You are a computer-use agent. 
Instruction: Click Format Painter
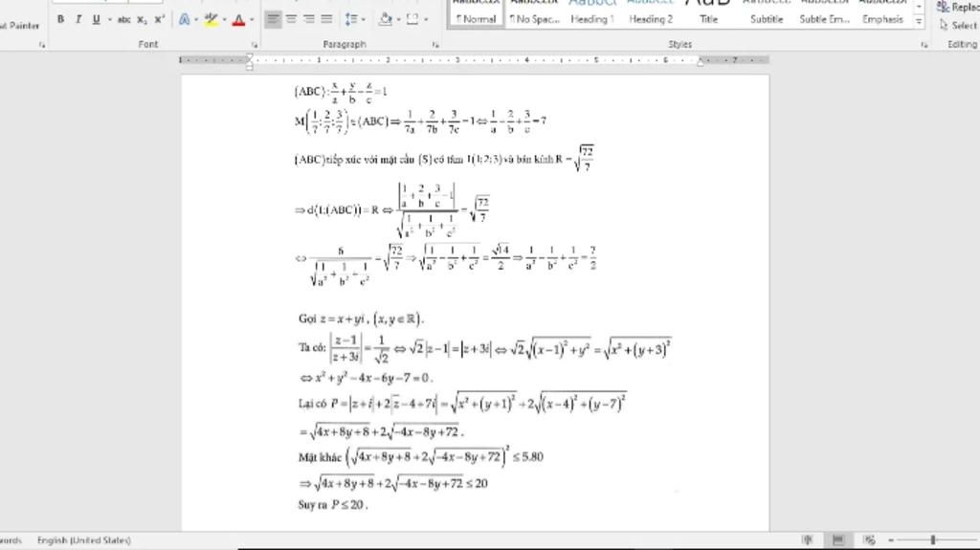[20, 26]
